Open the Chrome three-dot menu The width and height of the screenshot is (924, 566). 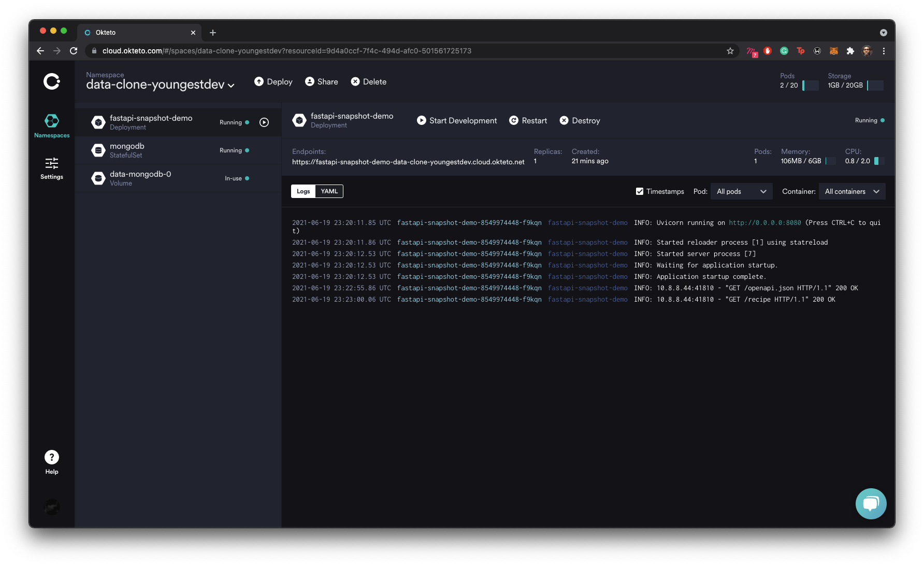tap(884, 51)
